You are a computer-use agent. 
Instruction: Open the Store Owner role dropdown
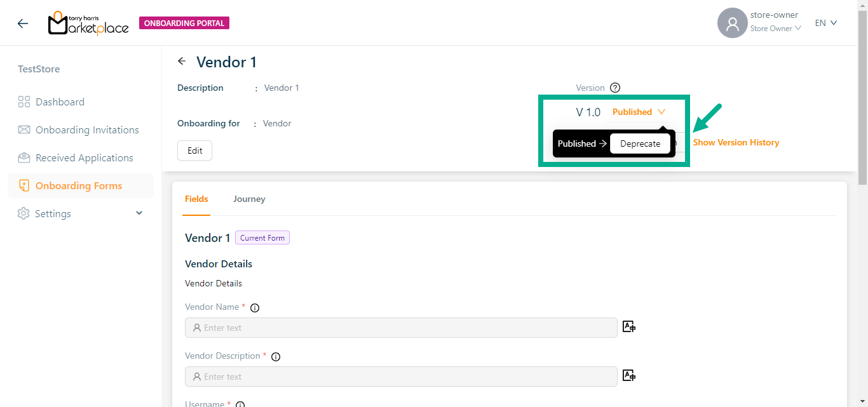775,29
